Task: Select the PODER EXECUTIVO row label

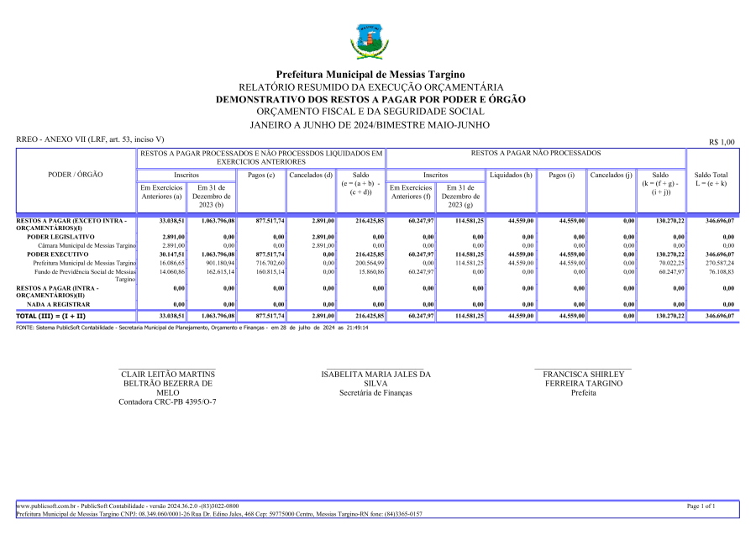Action: pyautogui.click(x=57, y=254)
